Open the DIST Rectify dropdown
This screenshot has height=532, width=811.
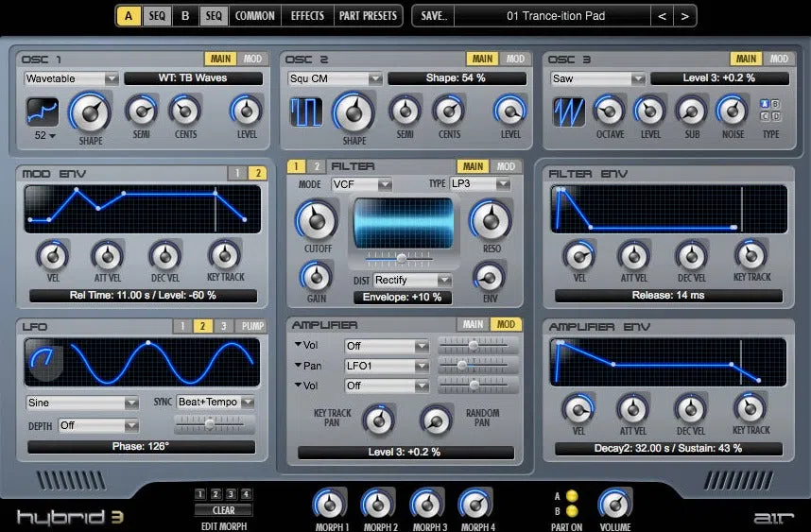point(412,280)
